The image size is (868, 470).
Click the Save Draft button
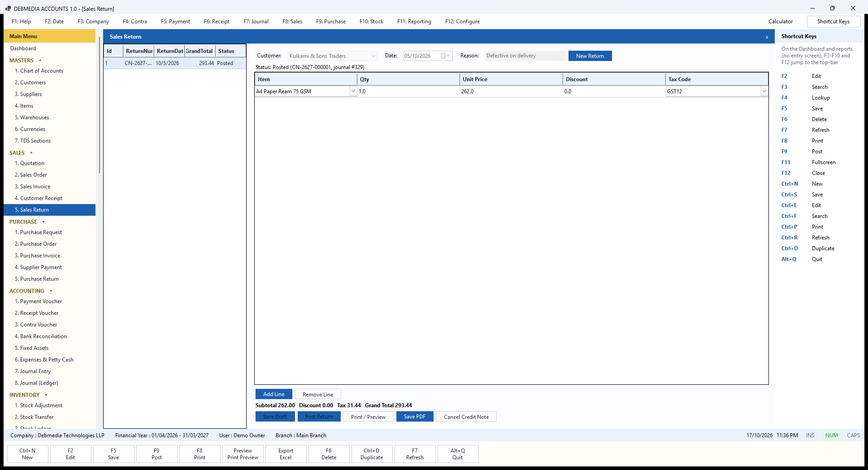coord(275,417)
